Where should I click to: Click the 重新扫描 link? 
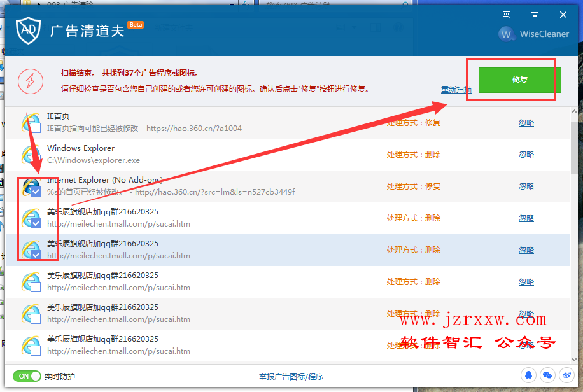tap(456, 90)
